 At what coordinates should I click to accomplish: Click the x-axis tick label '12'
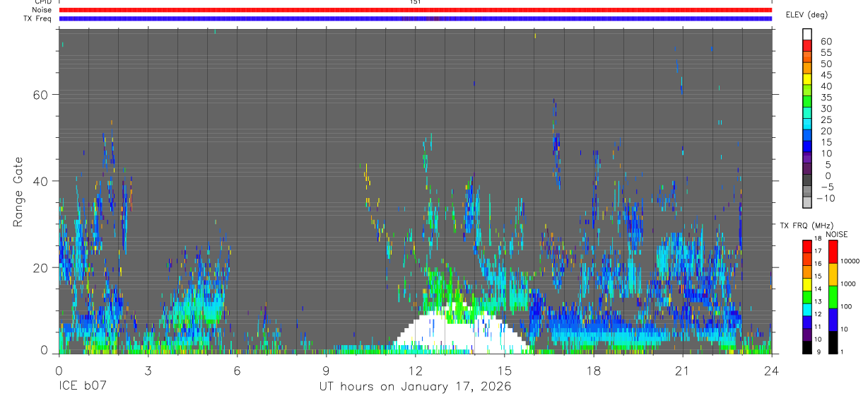tap(415, 371)
